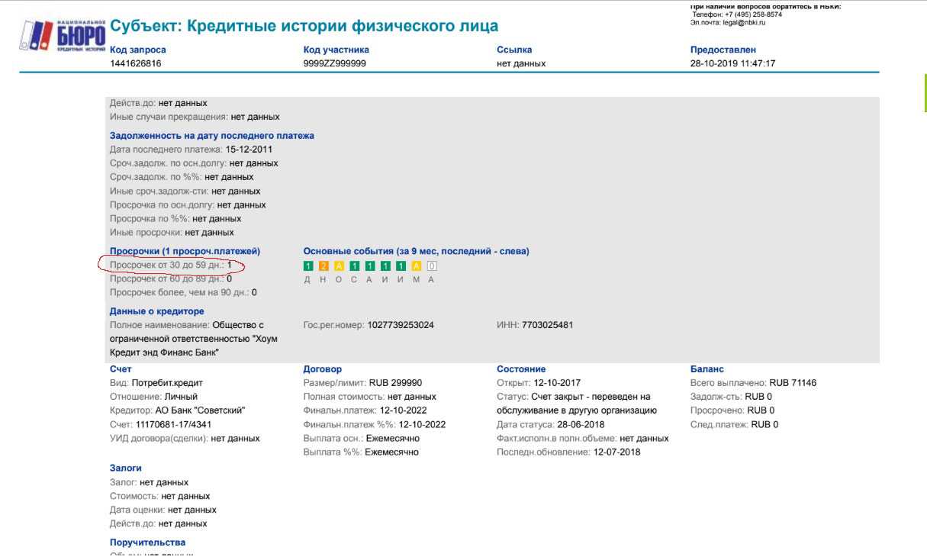This screenshot has width=927, height=560.
Task: Click the 'Договор' section heading
Action: pos(322,369)
